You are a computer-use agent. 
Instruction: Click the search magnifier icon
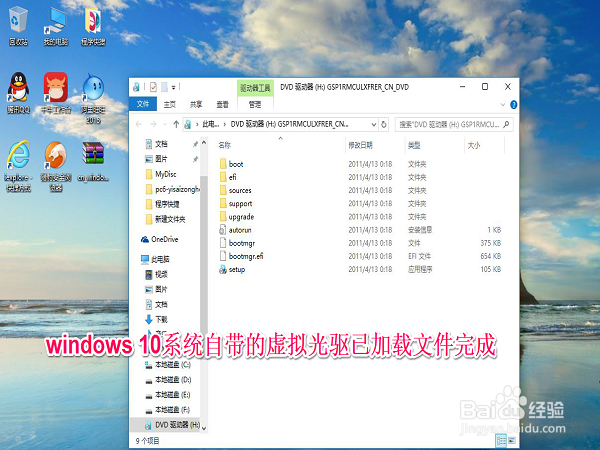click(506, 124)
